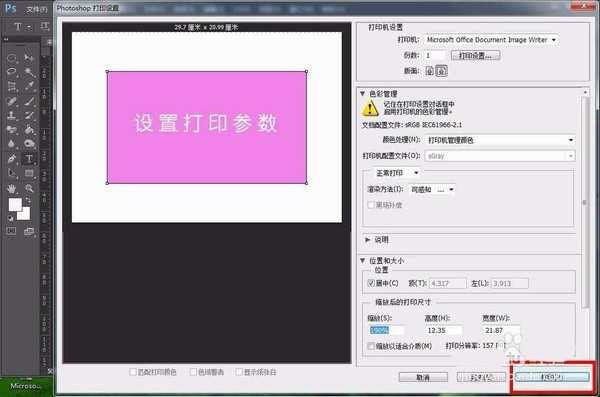Select the Hand tool
600x397 pixels.
12,188
